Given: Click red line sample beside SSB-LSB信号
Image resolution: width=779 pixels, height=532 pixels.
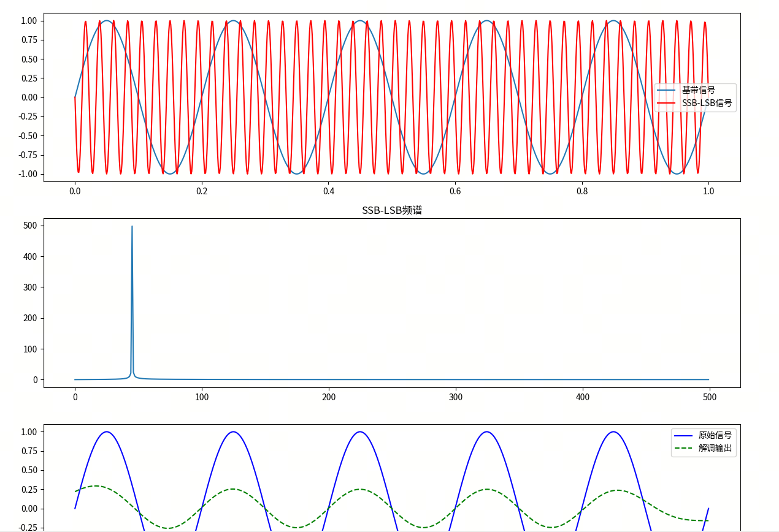Looking at the screenshot, I should 667,103.
